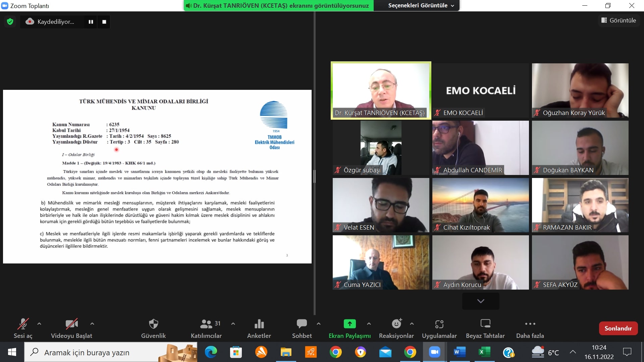Stop the recording
The width and height of the screenshot is (644, 362).
point(104,22)
